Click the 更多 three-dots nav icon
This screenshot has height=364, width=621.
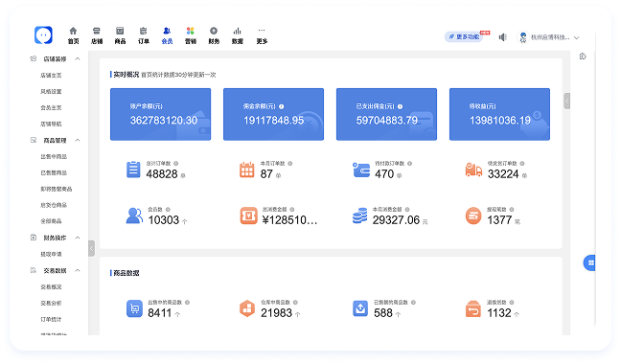(x=262, y=30)
